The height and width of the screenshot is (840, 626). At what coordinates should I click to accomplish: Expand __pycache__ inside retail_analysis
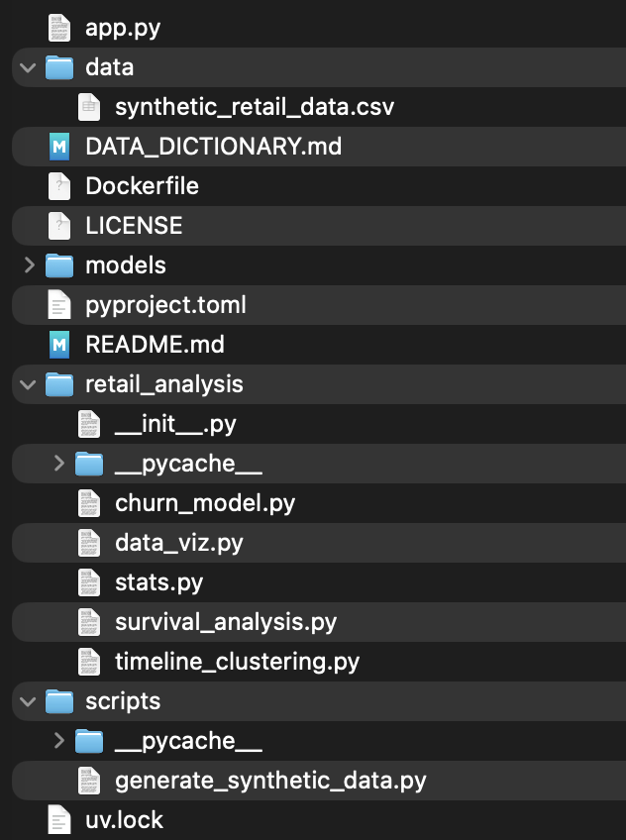coord(57,464)
